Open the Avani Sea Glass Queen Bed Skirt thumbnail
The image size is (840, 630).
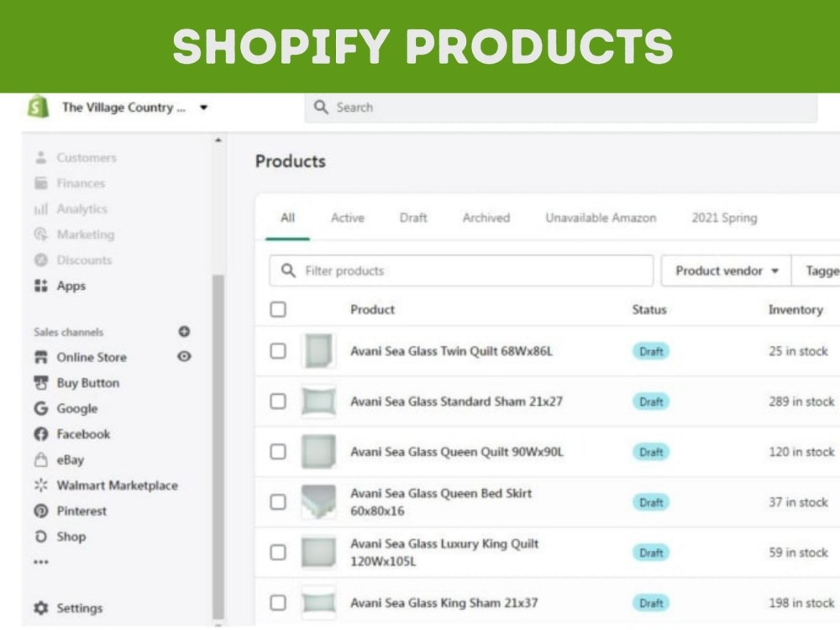coord(318,501)
